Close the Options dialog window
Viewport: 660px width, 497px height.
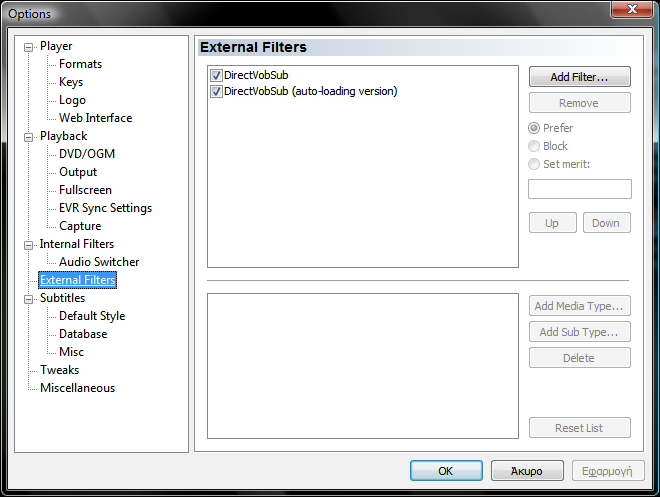632,9
